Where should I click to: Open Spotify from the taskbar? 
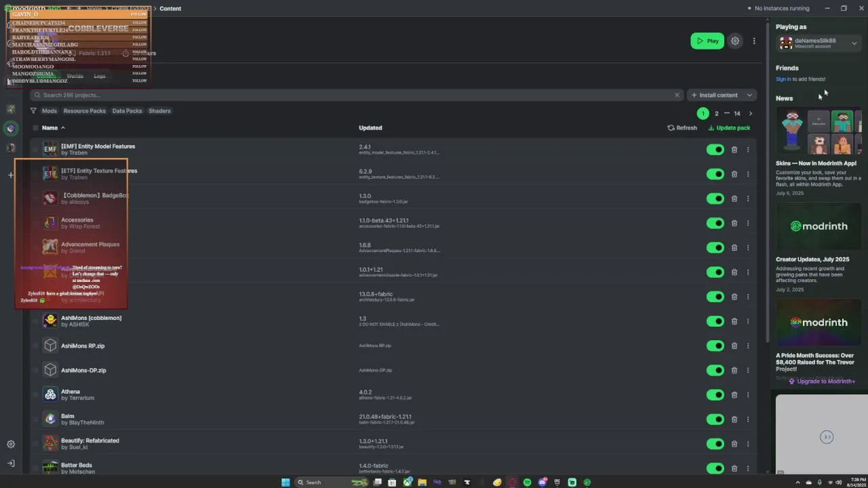click(527, 483)
